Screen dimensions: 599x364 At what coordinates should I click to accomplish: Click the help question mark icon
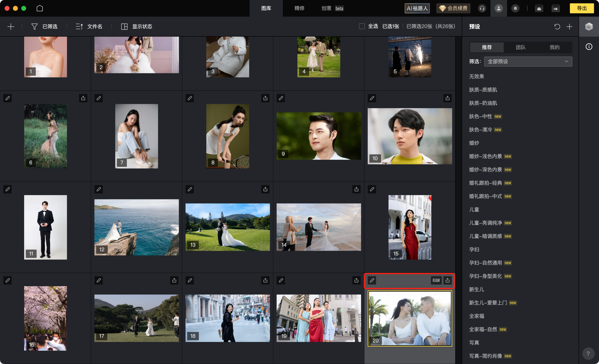click(588, 353)
